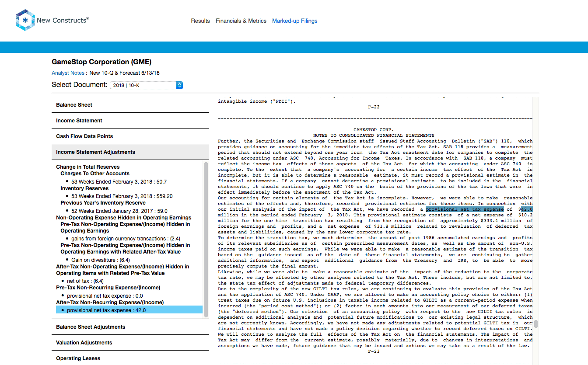Click highlighted 'provisional net tax expense' in filing
The image size is (588, 365).
pos(465,209)
